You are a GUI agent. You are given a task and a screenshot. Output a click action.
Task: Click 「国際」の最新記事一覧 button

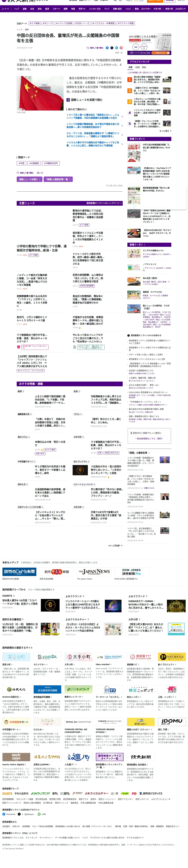pos(59,179)
